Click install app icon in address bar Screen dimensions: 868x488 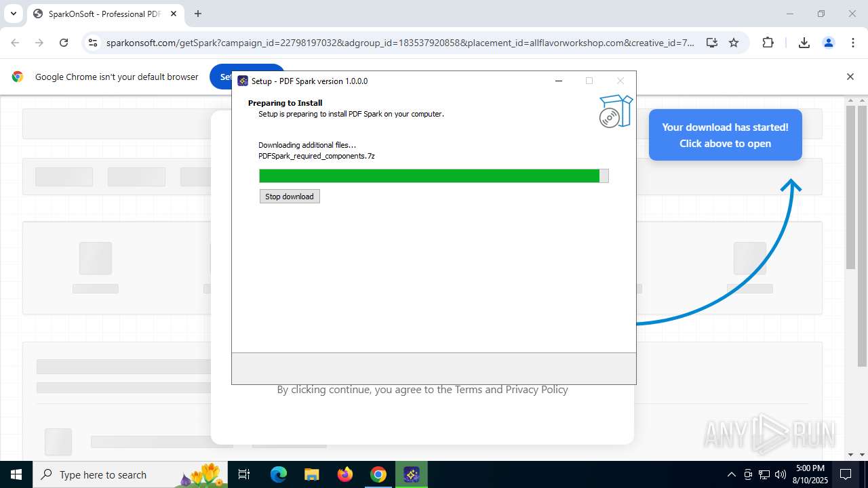(711, 43)
